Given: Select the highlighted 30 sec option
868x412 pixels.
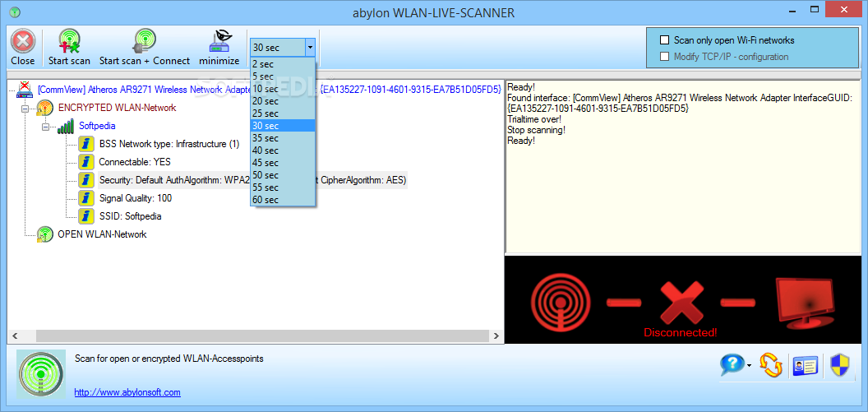Looking at the screenshot, I should coord(283,126).
